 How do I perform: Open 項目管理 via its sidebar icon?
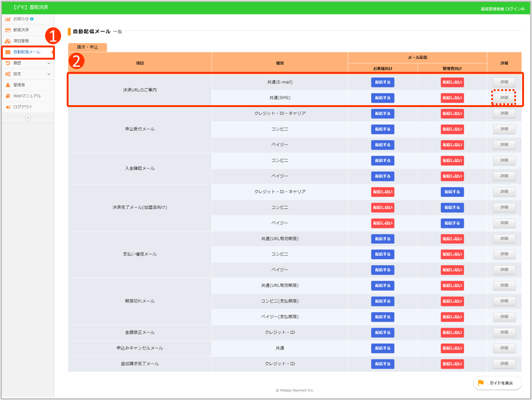click(x=8, y=41)
